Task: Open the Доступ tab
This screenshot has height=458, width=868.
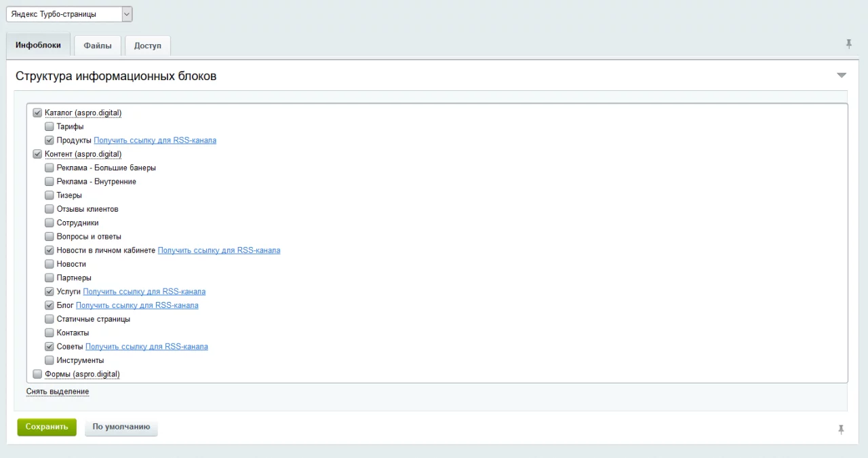Action: (x=147, y=45)
